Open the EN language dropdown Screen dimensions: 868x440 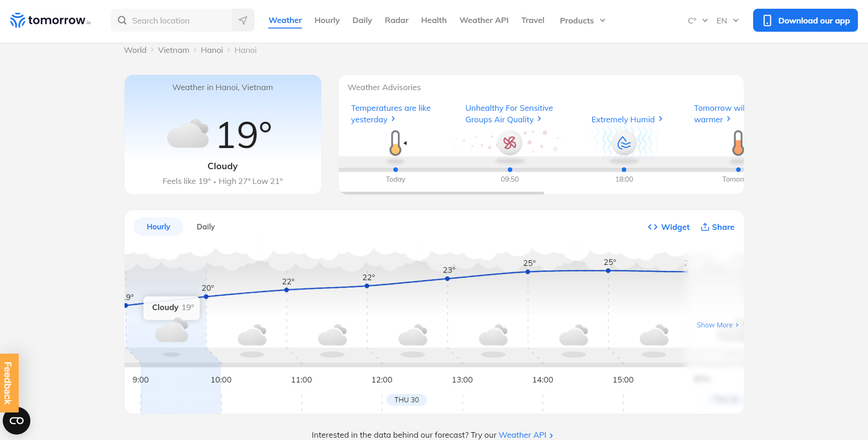[x=727, y=21]
